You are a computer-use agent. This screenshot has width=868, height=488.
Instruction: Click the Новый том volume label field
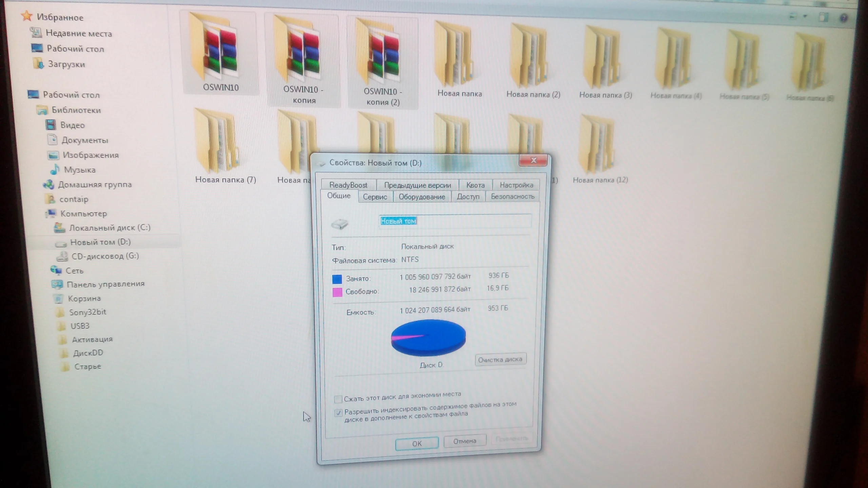pyautogui.click(x=454, y=221)
